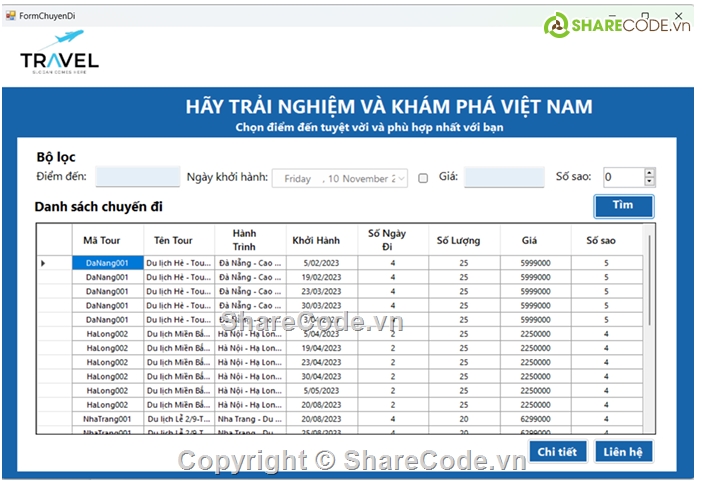Toggle the checkbox beside the departure date picker
The width and height of the screenshot is (702, 485).
point(423,178)
